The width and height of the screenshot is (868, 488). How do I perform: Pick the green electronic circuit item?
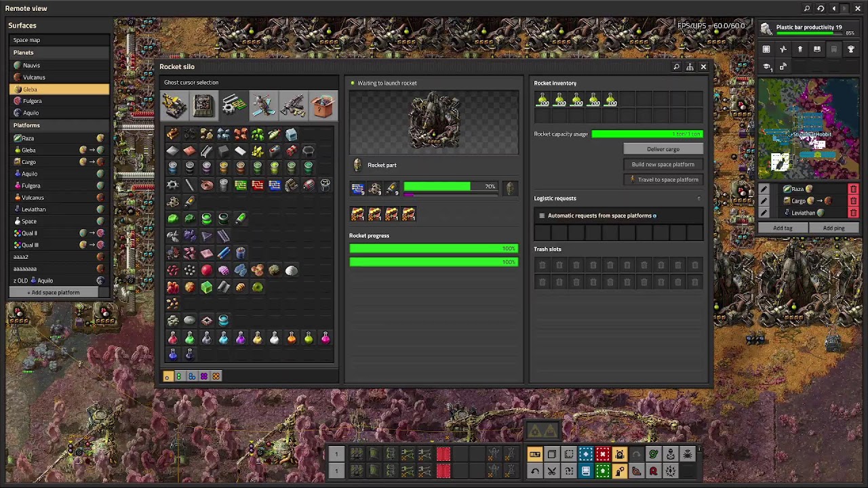[x=240, y=185]
